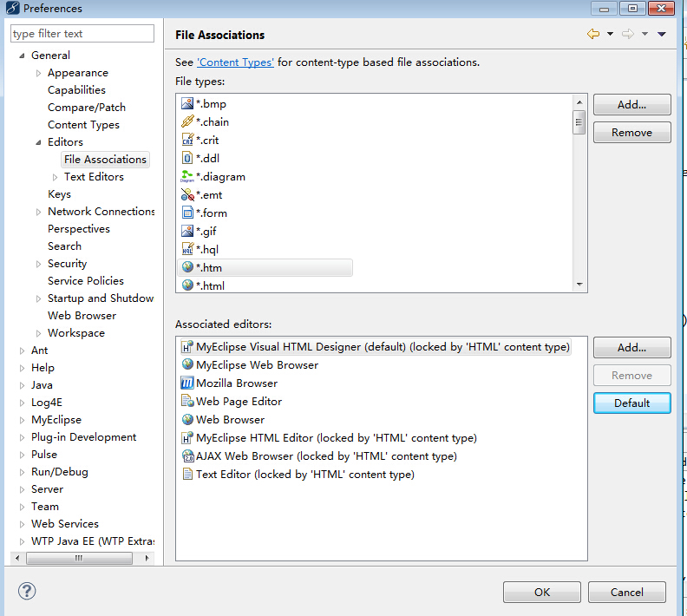Choose Mozilla Browser in associated editors

tap(237, 383)
